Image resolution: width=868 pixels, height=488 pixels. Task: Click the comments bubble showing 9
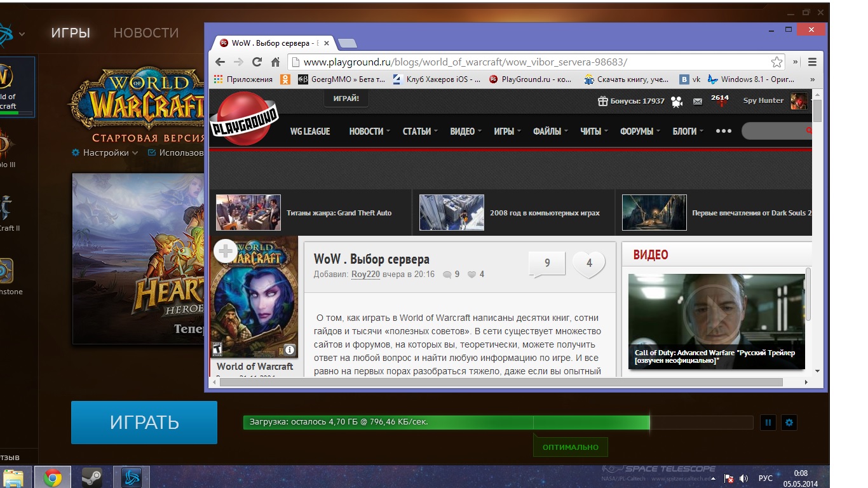coord(547,263)
